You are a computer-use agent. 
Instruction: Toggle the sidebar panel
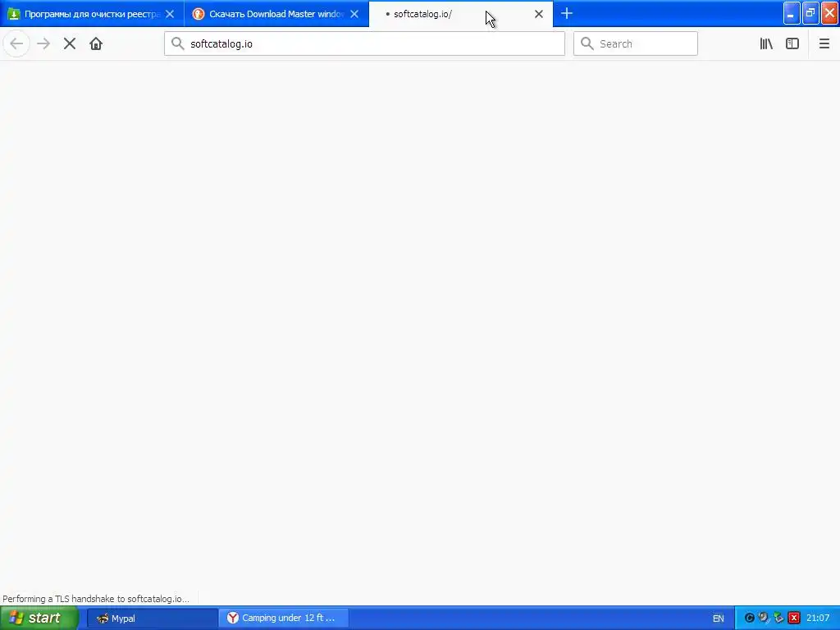point(792,44)
